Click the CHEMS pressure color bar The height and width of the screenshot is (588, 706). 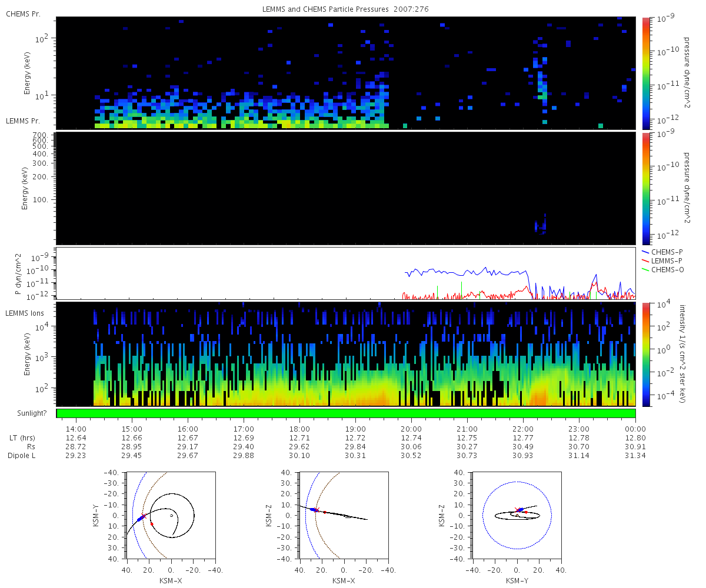(x=646, y=73)
